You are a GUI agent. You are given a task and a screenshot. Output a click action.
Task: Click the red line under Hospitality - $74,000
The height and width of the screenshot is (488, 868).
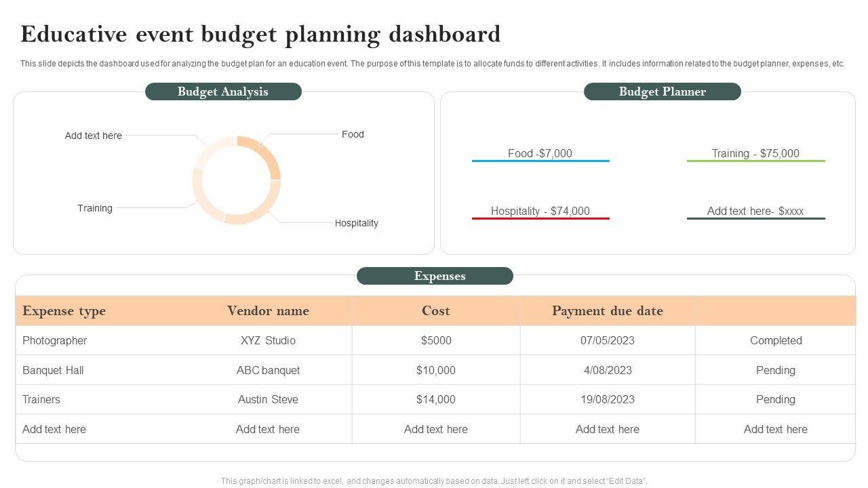[x=540, y=219]
